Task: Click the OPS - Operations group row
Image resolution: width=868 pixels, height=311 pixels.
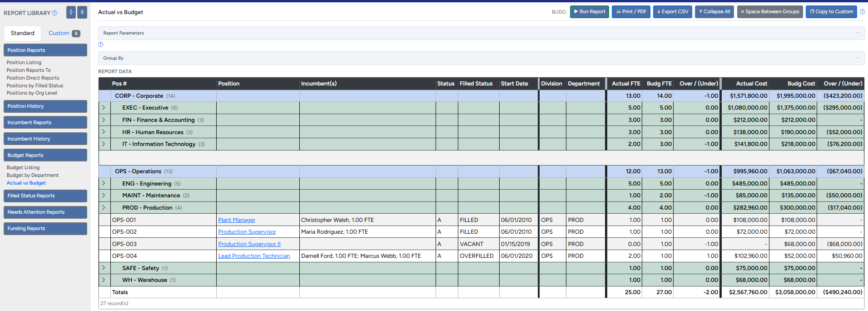Action: pyautogui.click(x=481, y=171)
